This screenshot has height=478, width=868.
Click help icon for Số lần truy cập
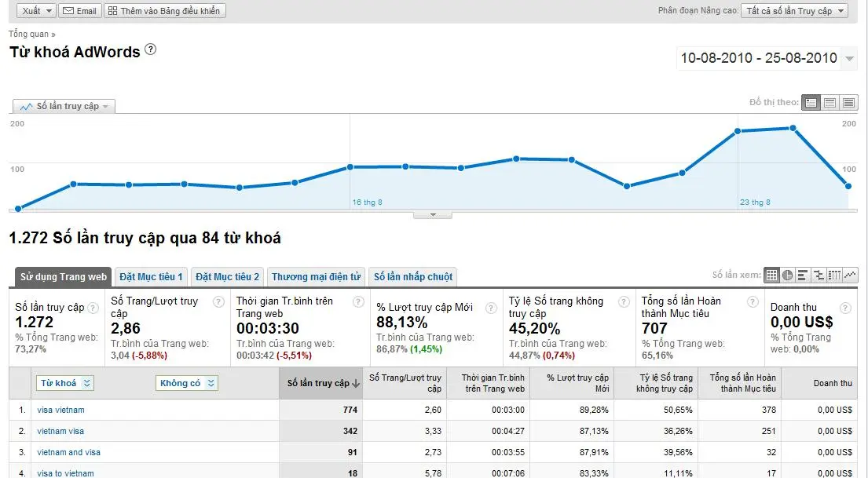pyautogui.click(x=93, y=308)
